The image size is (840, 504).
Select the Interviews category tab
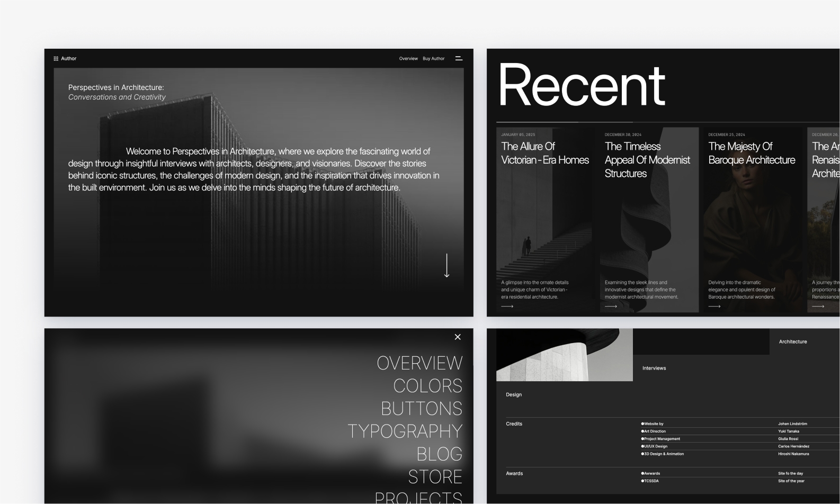pyautogui.click(x=654, y=368)
